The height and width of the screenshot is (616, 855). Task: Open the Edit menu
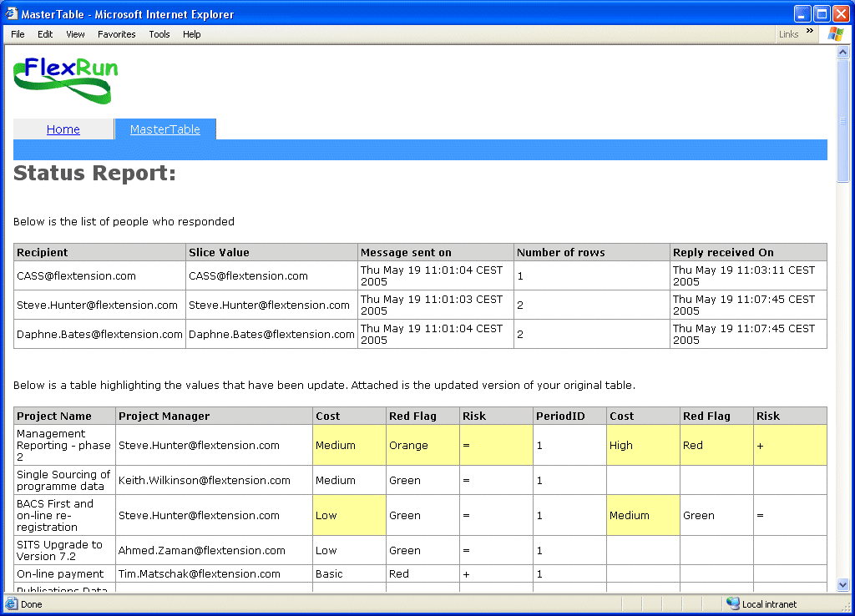tap(45, 33)
